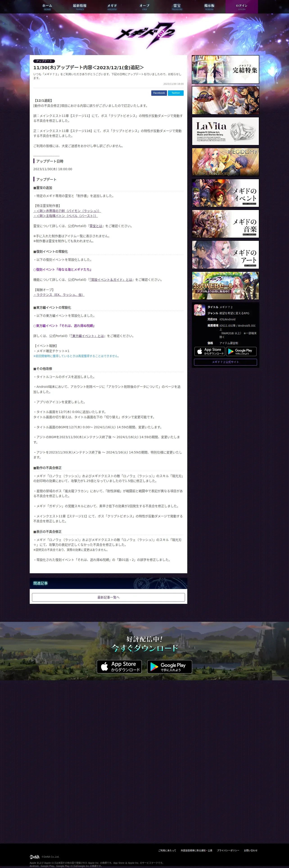Viewport: 289px width, 868px height.
Task: Open the メギドの音楽 banner
Action: click(225, 224)
